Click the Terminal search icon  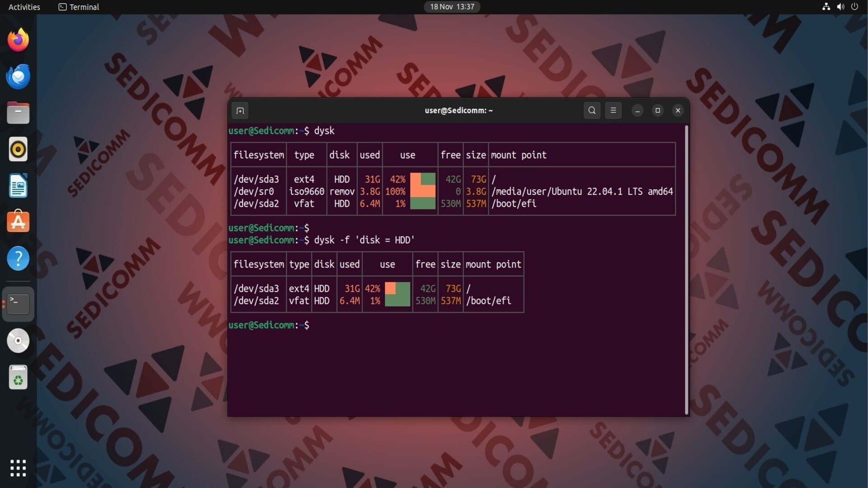pyautogui.click(x=592, y=110)
